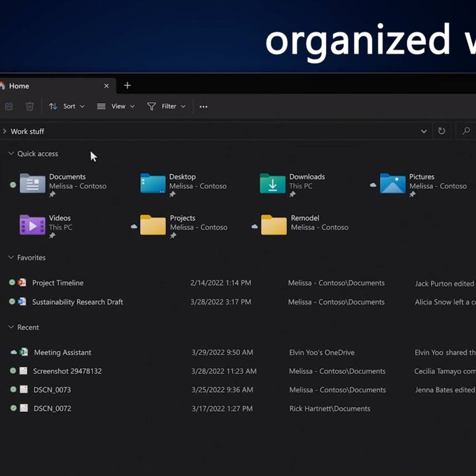Click the pin icon under Projects
This screenshot has width=476, height=476.
[173, 235]
